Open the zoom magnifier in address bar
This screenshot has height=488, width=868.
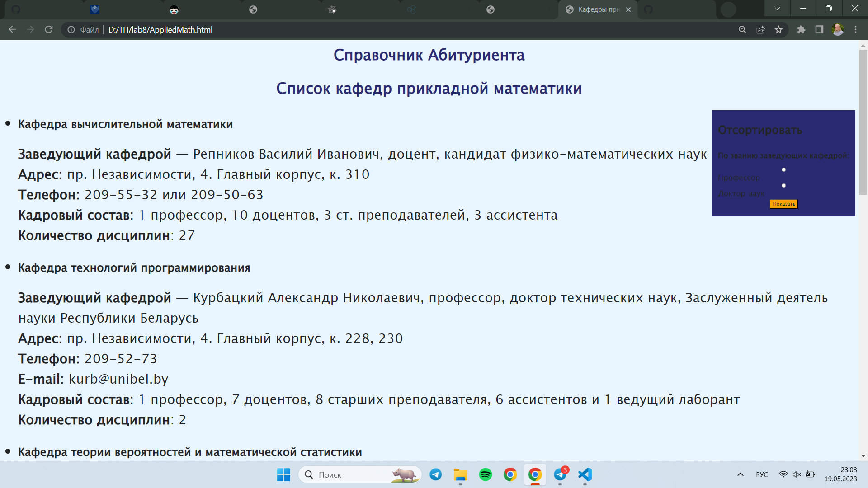pos(742,29)
